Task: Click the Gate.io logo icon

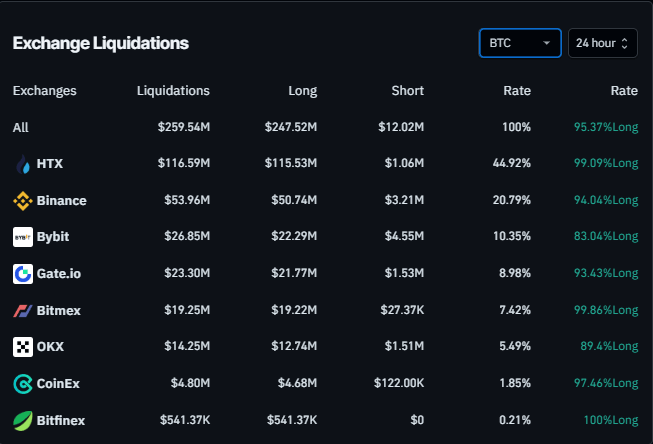Action: pyautogui.click(x=23, y=274)
